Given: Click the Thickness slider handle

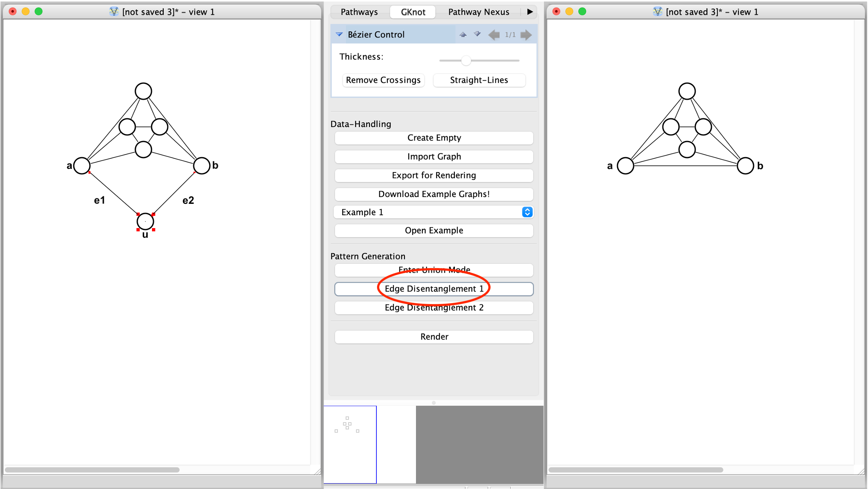Looking at the screenshot, I should point(466,61).
